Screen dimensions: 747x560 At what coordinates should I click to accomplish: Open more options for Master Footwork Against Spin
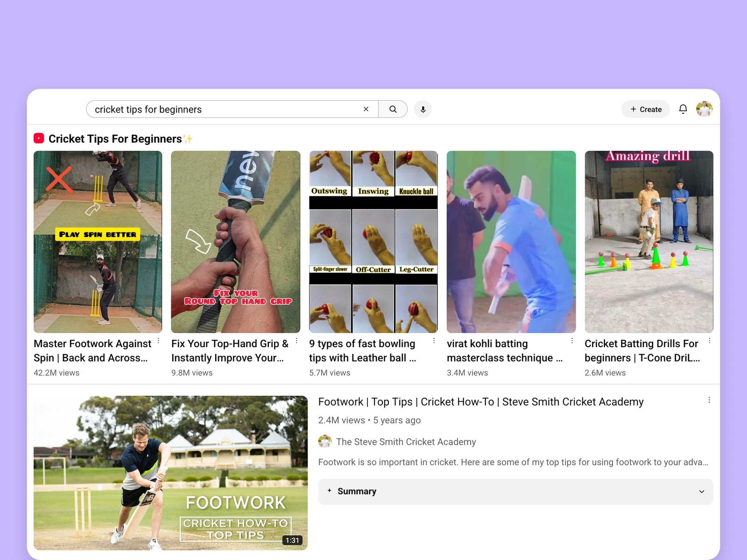(x=159, y=341)
